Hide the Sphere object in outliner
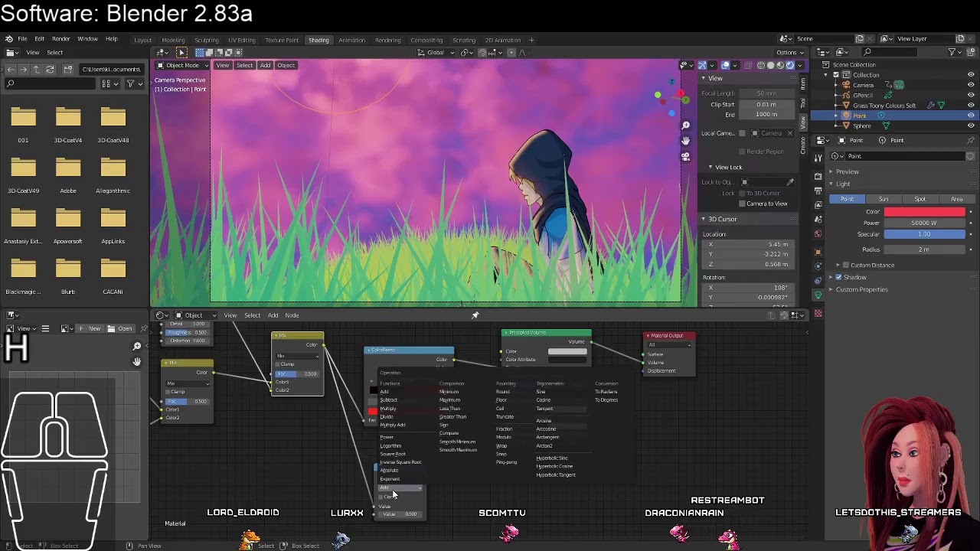 (x=971, y=126)
